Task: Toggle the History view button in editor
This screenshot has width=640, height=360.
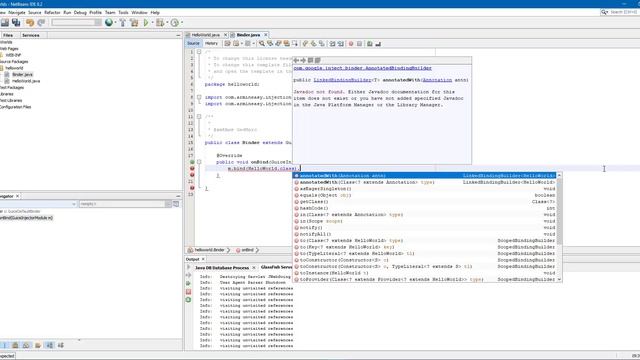Action: pos(211,43)
